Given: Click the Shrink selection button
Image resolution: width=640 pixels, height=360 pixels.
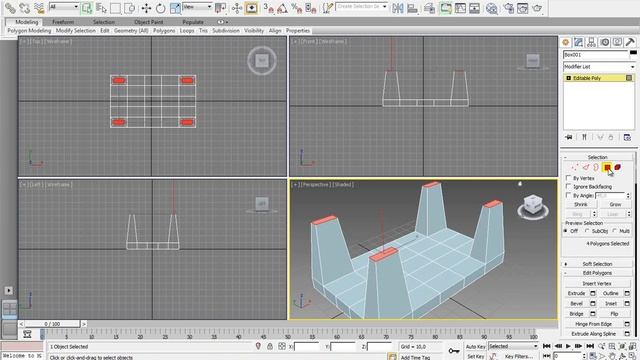Looking at the screenshot, I should (x=580, y=204).
